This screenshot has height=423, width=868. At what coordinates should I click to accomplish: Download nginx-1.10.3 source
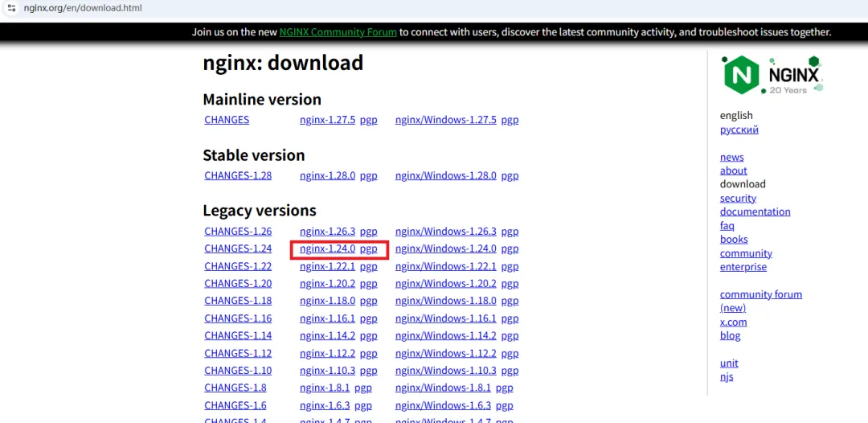pos(327,371)
